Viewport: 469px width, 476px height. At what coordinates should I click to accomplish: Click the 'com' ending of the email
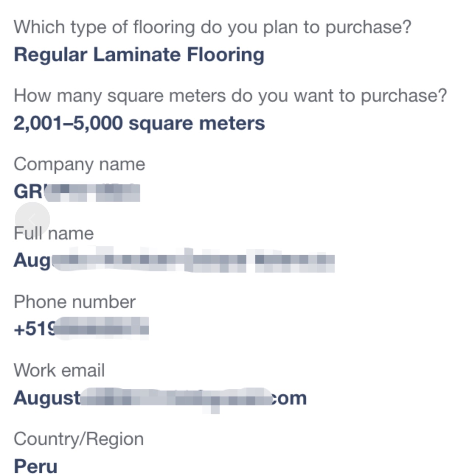290,398
